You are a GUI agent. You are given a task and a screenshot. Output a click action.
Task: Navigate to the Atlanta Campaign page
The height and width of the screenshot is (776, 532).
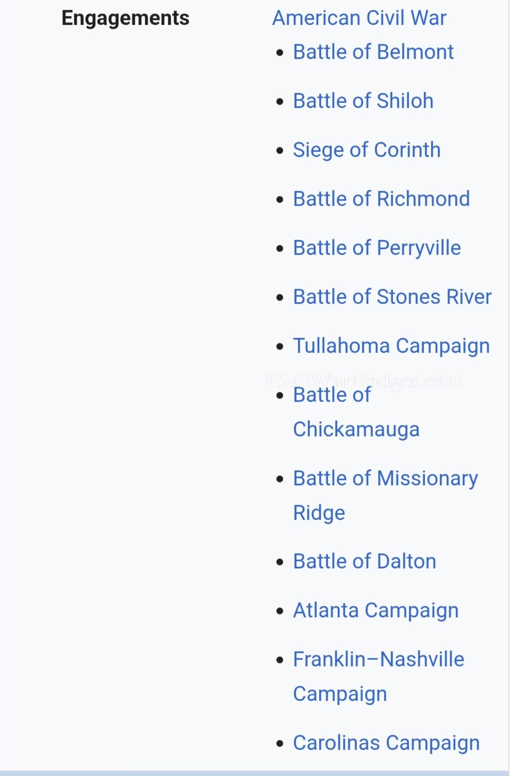coord(375,610)
